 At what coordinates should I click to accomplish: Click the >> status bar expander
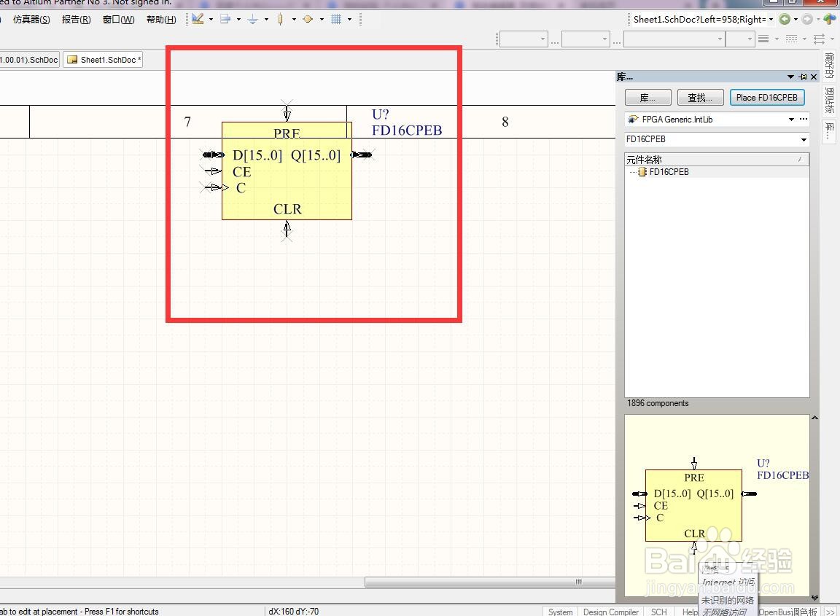tap(830, 612)
